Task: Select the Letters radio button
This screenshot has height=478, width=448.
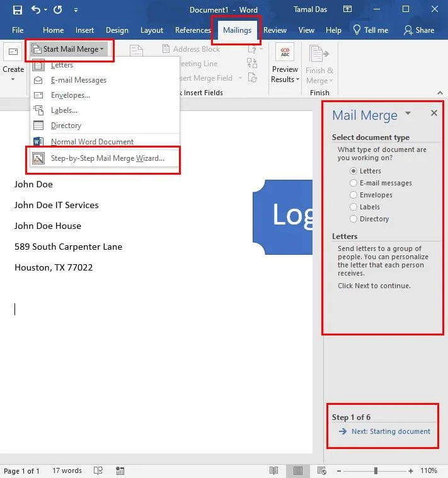Action: point(353,171)
